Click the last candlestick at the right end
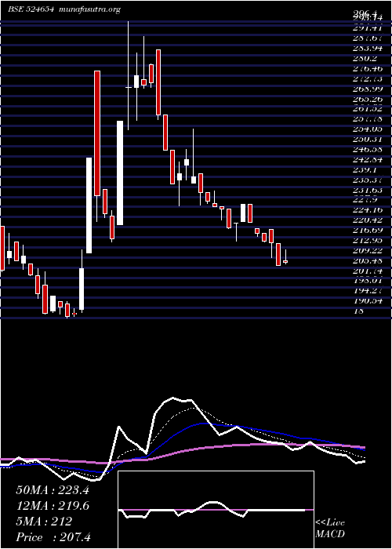The height and width of the screenshot is (549, 392). click(285, 261)
